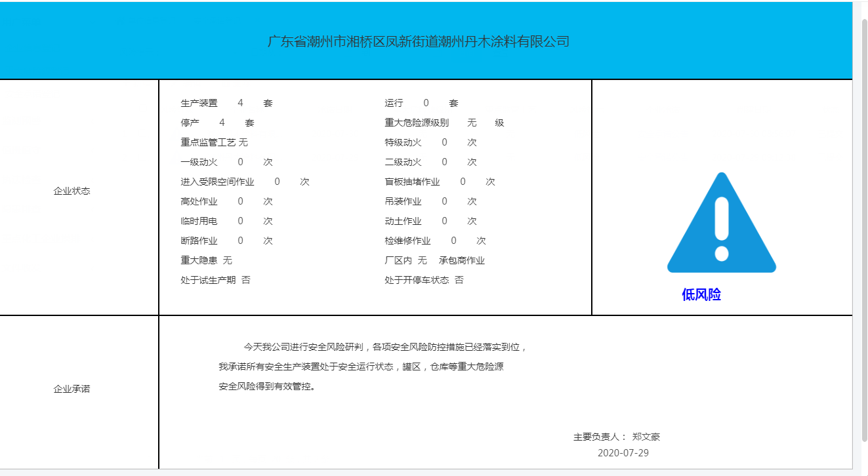Click the blue warning triangle icon

click(x=722, y=222)
